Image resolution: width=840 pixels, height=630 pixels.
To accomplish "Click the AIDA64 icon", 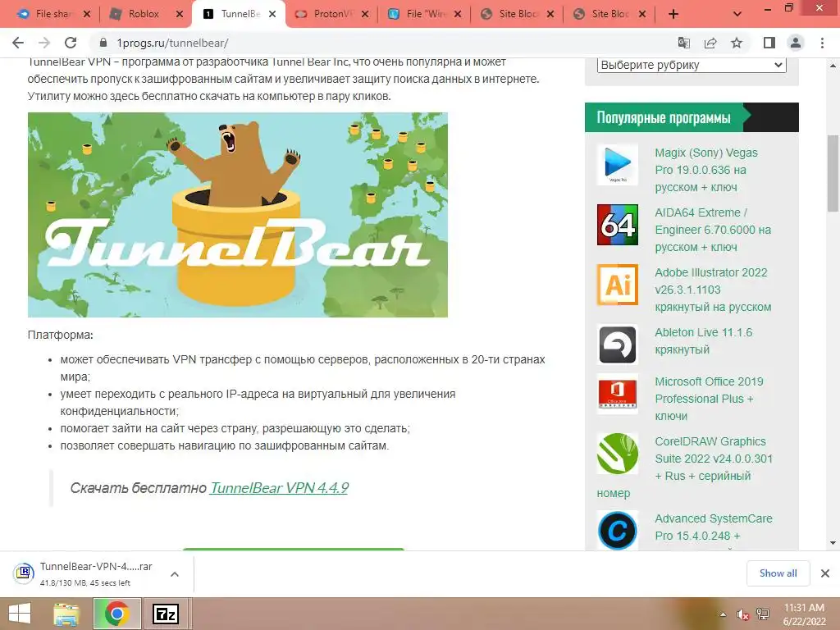I will (x=617, y=225).
